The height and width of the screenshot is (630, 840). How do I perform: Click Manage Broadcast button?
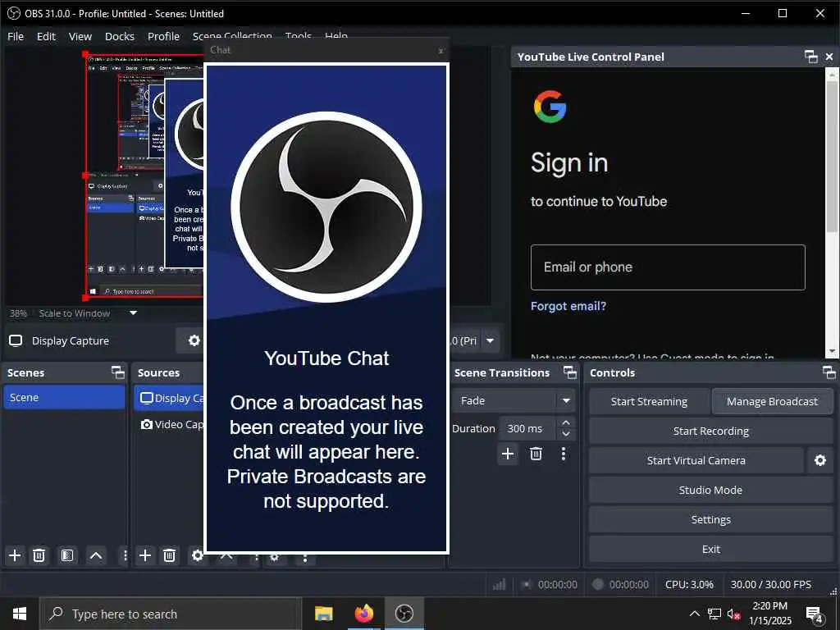pyautogui.click(x=772, y=401)
